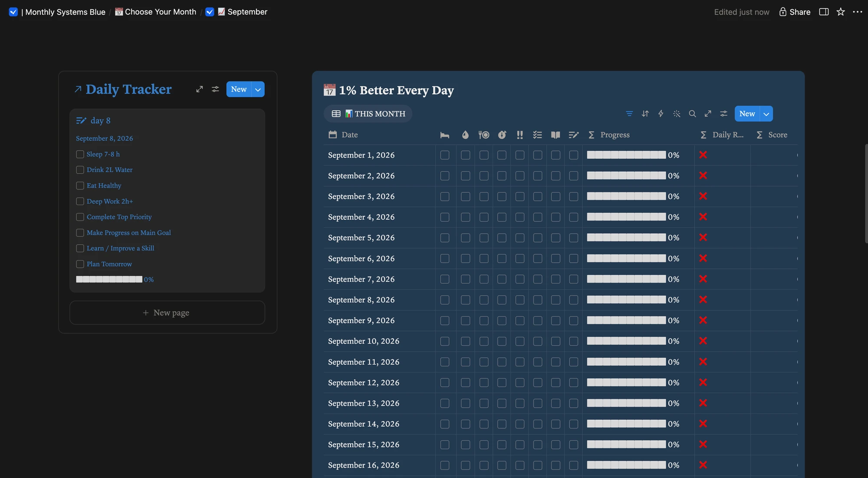Click the eat healthy plate column icon
868x478 pixels.
[484, 135]
